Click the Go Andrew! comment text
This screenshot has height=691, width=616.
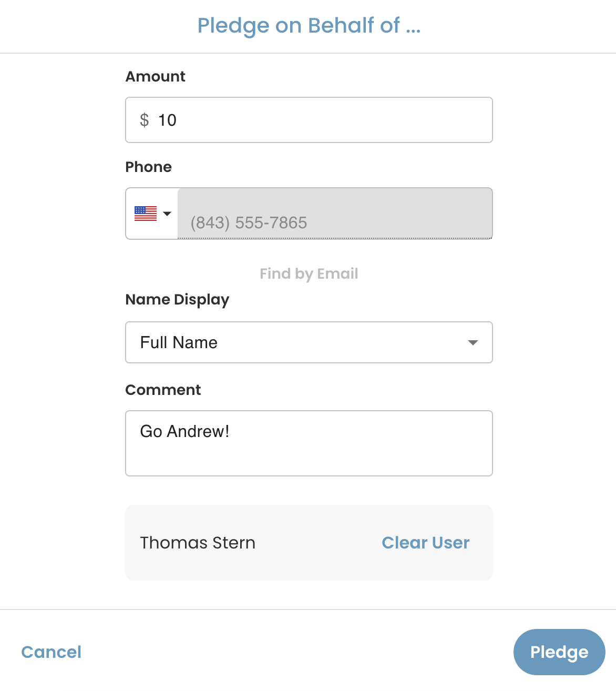click(185, 431)
